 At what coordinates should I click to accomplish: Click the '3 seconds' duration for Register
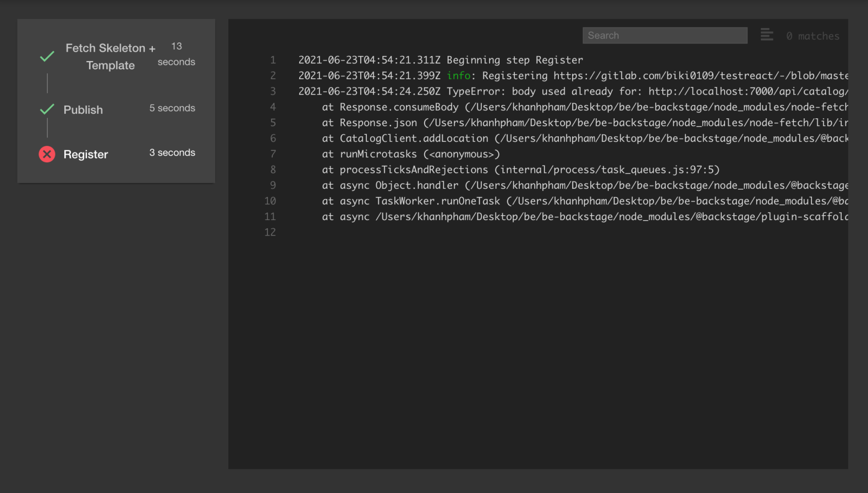[x=172, y=152]
